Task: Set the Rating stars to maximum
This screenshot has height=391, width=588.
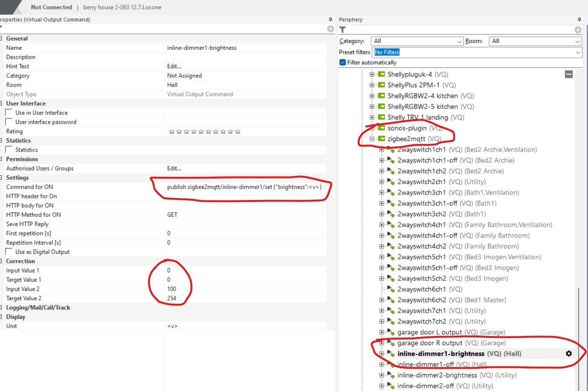Action: pos(238,132)
